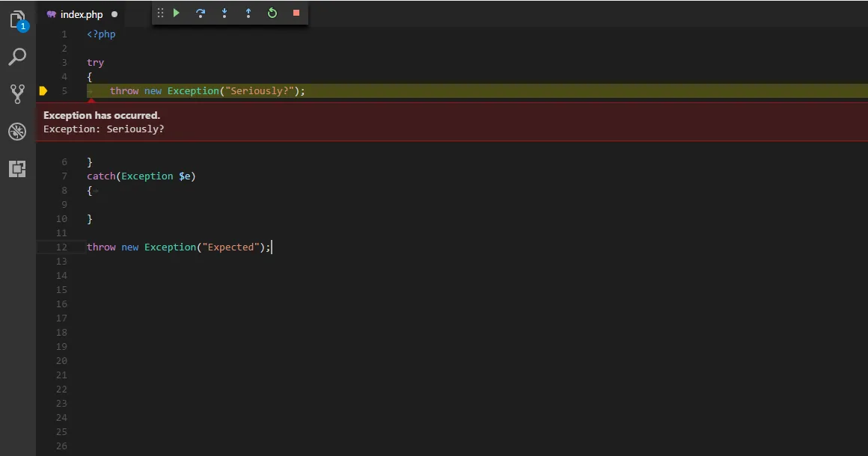Image resolution: width=868 pixels, height=456 pixels.
Task: Click the $e variable on line 7
Action: coord(184,176)
